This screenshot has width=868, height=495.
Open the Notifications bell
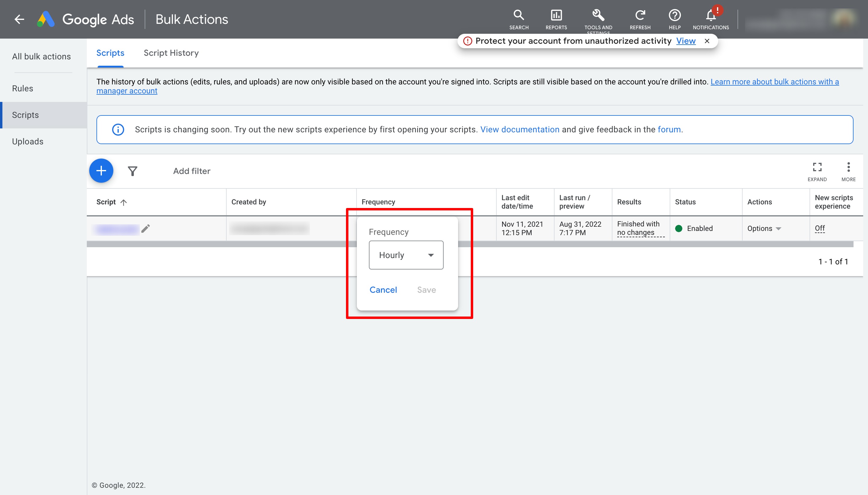pyautogui.click(x=711, y=15)
